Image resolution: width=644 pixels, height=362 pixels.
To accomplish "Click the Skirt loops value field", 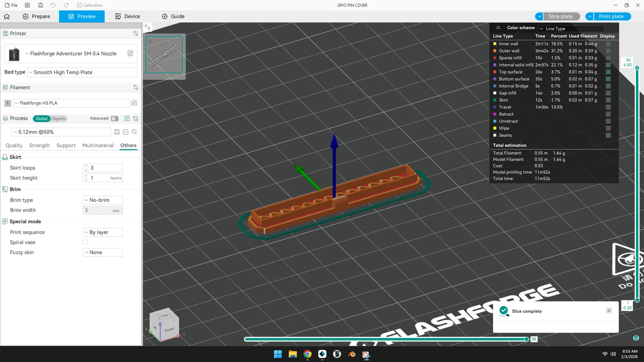I will pos(103,168).
